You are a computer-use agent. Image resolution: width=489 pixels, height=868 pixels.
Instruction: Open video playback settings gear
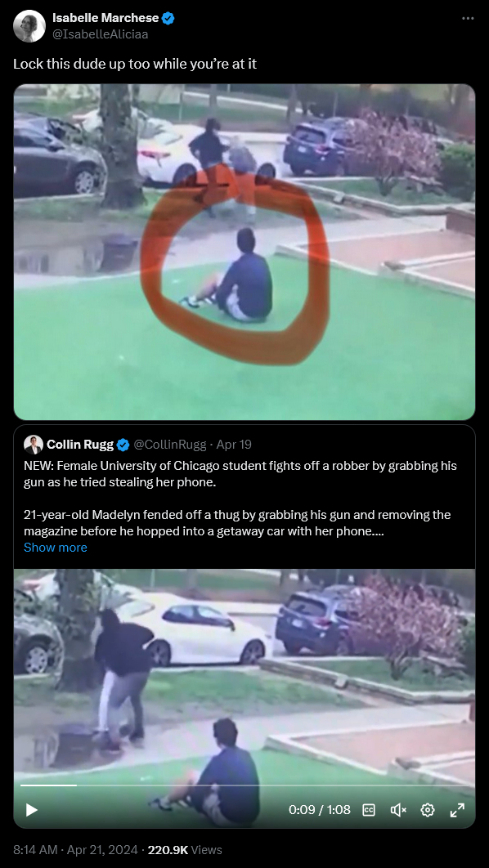pyautogui.click(x=428, y=810)
